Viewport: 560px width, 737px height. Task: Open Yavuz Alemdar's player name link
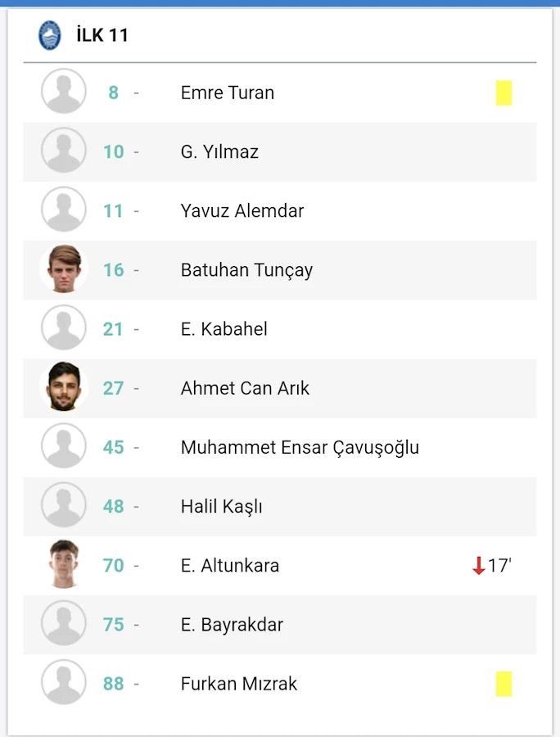pos(242,211)
